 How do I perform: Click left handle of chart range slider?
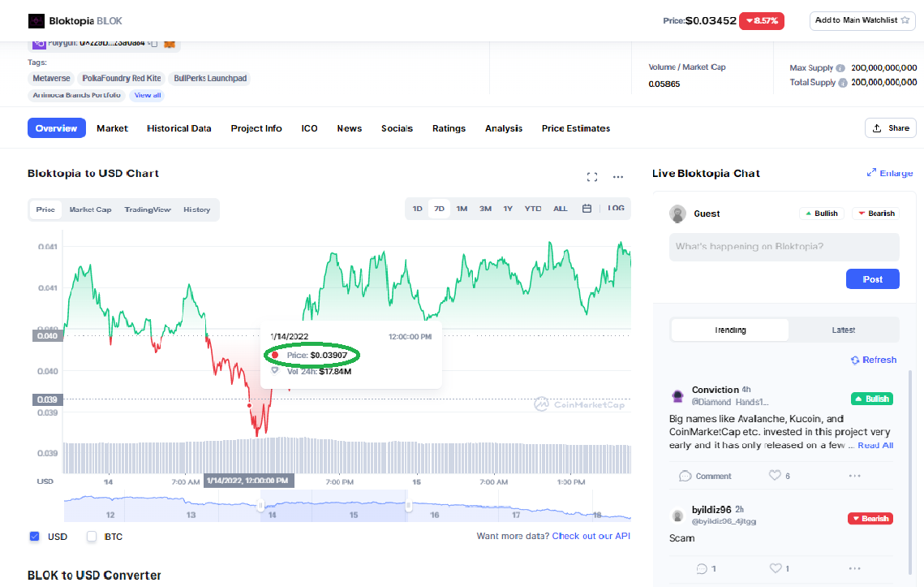click(260, 506)
